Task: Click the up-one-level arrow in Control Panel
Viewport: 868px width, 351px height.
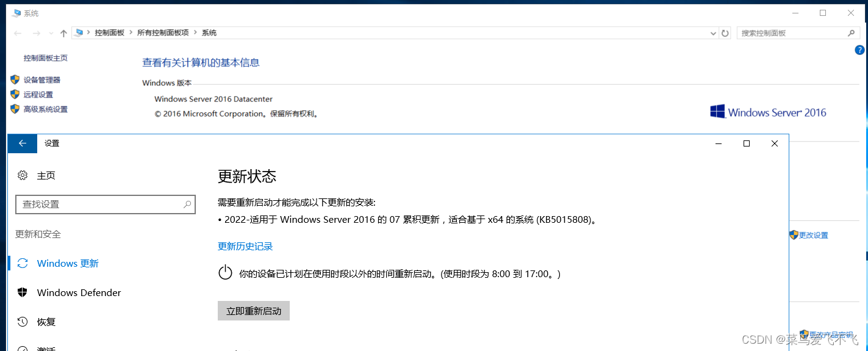Action: click(63, 33)
